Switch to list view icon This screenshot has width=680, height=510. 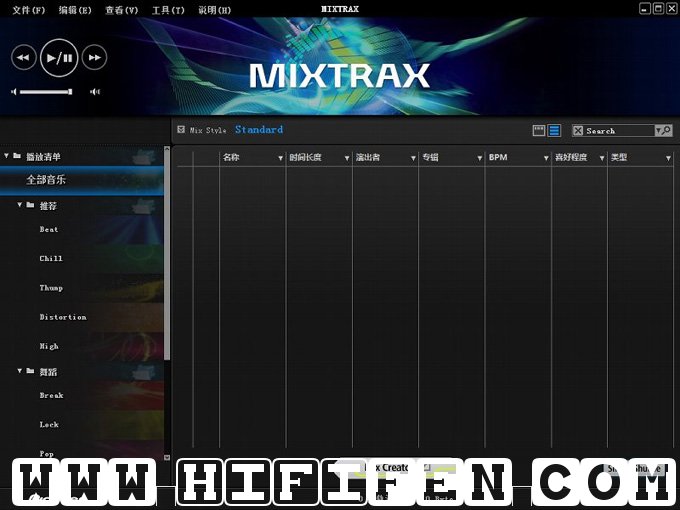click(x=554, y=130)
